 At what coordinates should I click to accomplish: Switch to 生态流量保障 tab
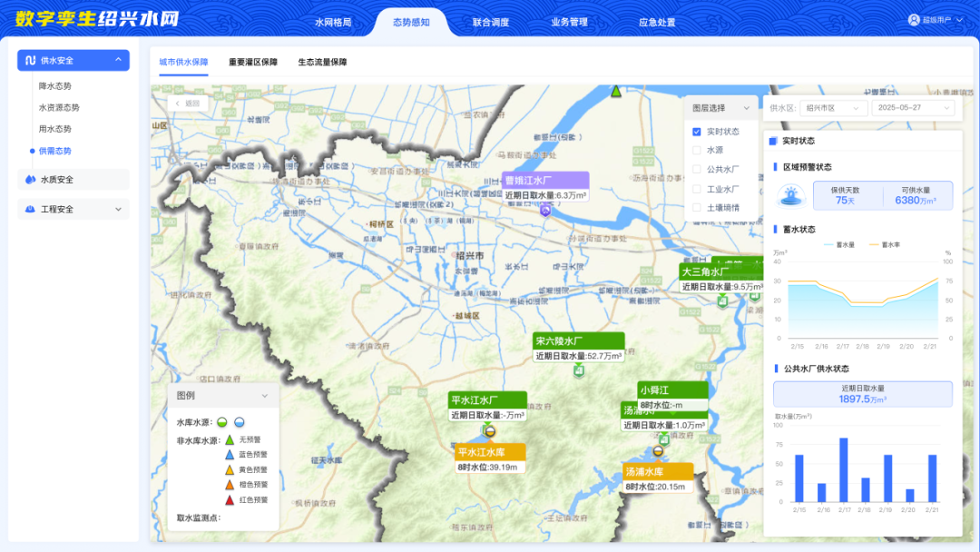tap(322, 63)
